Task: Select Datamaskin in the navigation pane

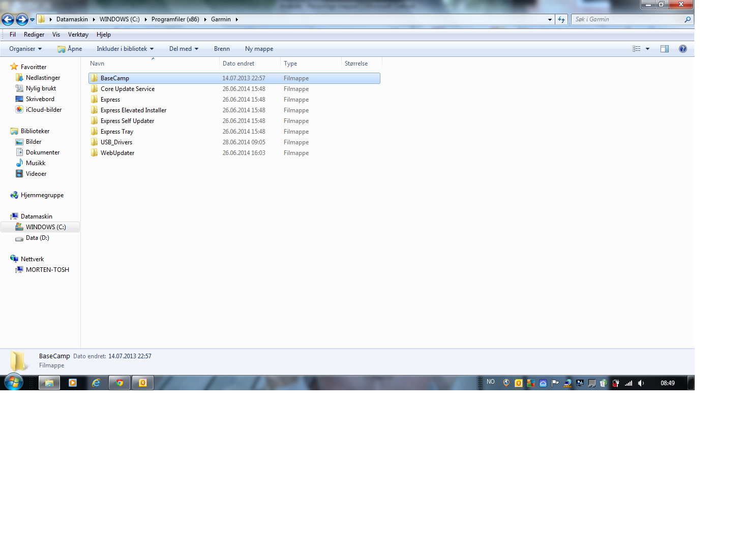Action: [x=36, y=216]
